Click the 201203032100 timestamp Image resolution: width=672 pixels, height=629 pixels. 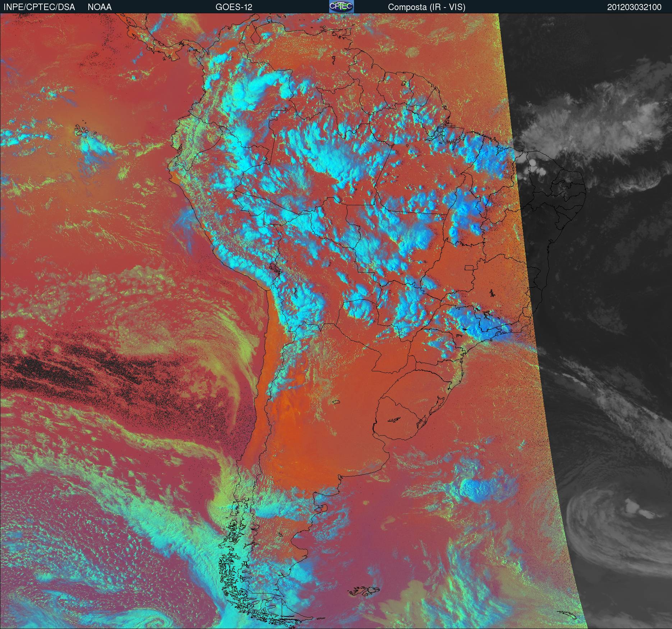634,7
